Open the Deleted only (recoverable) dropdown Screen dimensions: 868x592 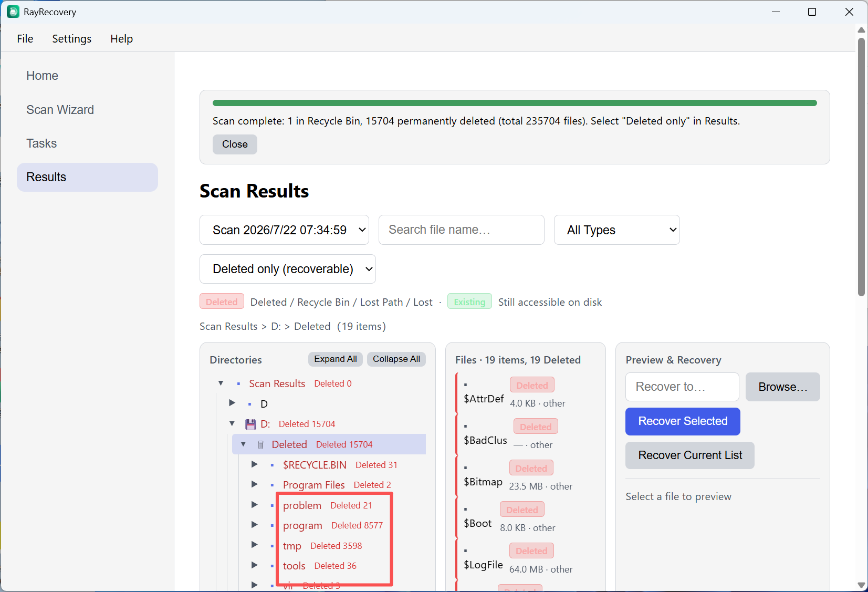coord(287,269)
